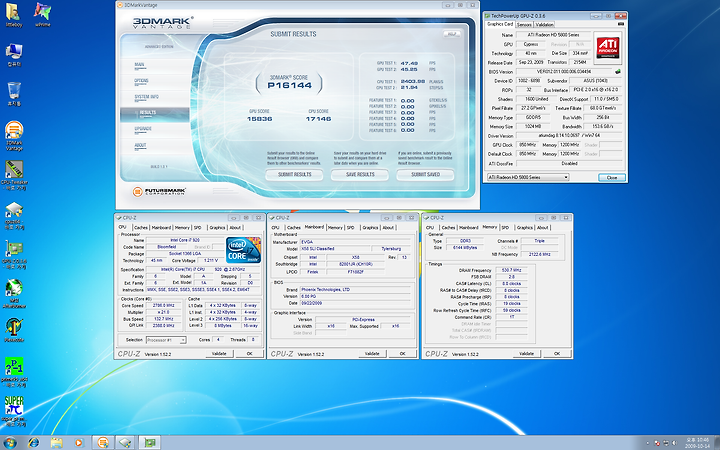This screenshot has width=720, height=450.
Task: Launch CPU-Tweaker desktop shortcut
Action: [x=14, y=175]
